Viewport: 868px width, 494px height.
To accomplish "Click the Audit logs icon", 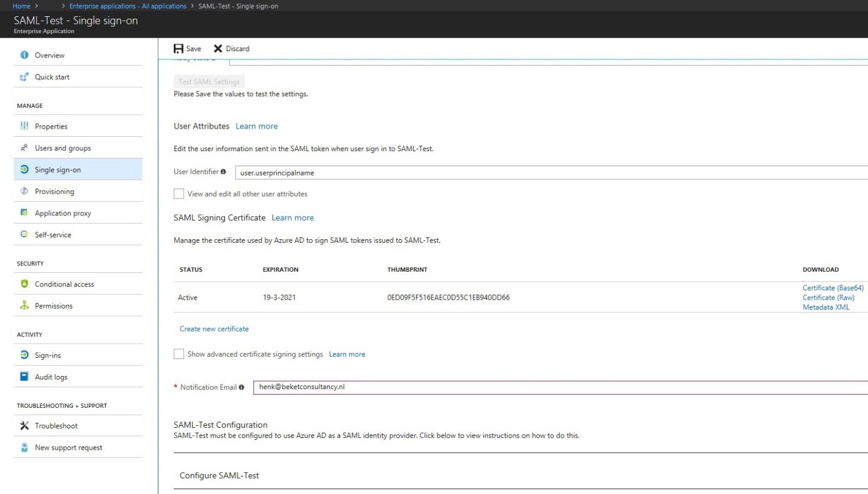I will click(24, 377).
